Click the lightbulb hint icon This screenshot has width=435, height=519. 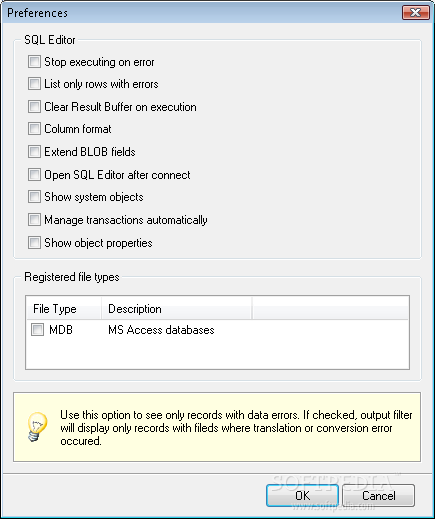(36, 427)
